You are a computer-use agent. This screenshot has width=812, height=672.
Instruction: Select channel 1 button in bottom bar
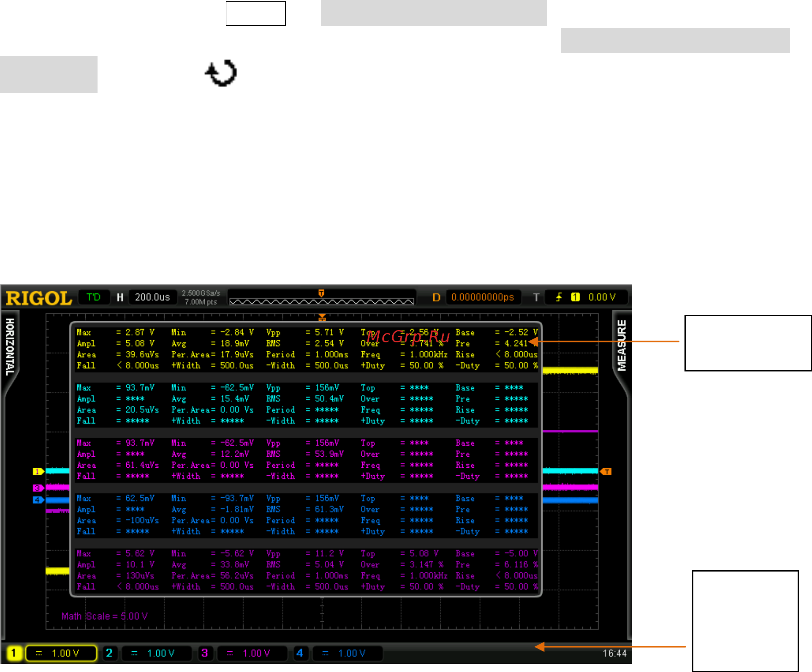[14, 653]
